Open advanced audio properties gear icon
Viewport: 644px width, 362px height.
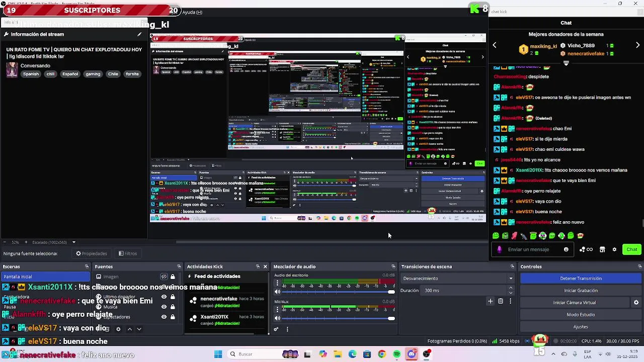pyautogui.click(x=276, y=329)
